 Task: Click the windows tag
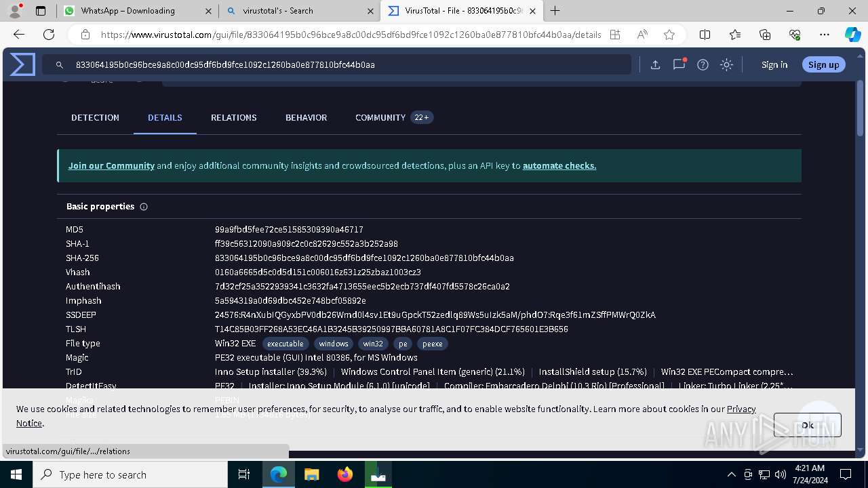click(334, 344)
